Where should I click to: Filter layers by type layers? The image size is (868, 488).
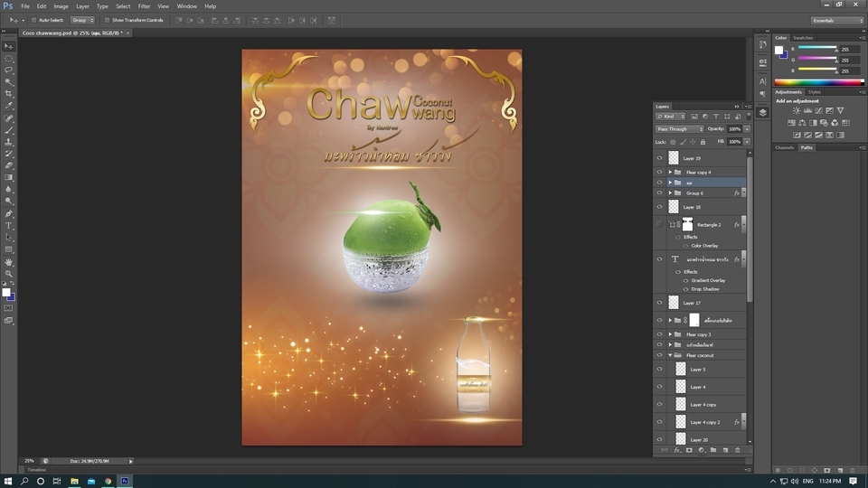click(x=716, y=117)
